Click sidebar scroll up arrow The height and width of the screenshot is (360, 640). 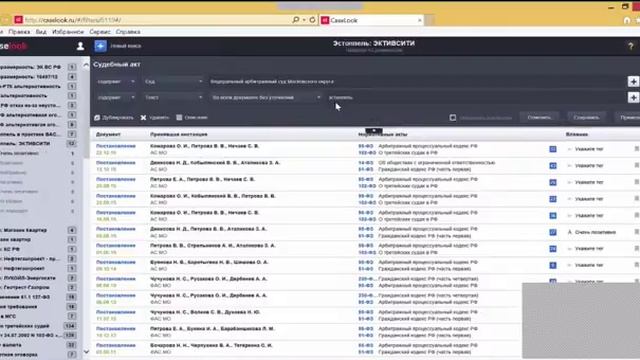[x=86, y=65]
